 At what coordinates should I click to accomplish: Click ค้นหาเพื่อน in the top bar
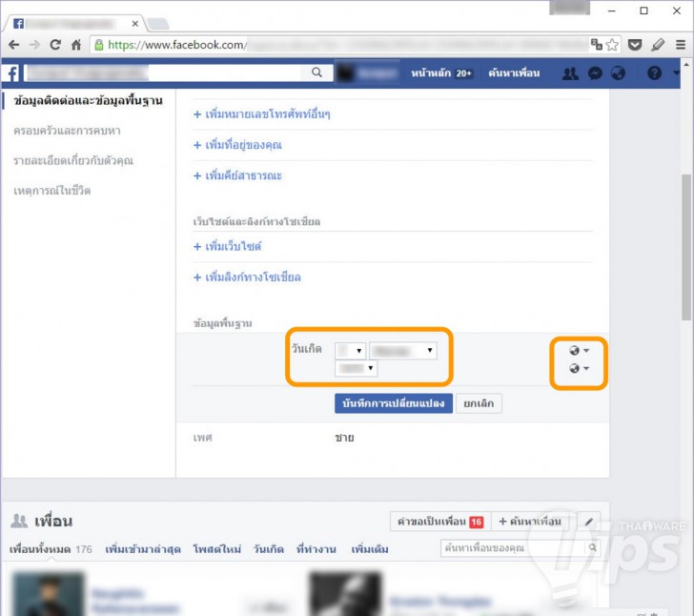(x=514, y=73)
